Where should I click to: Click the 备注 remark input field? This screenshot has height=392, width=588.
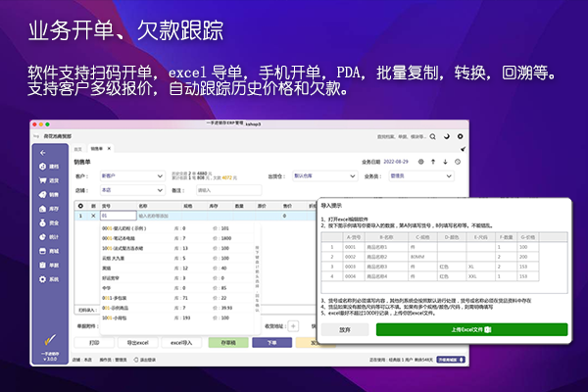click(x=228, y=190)
